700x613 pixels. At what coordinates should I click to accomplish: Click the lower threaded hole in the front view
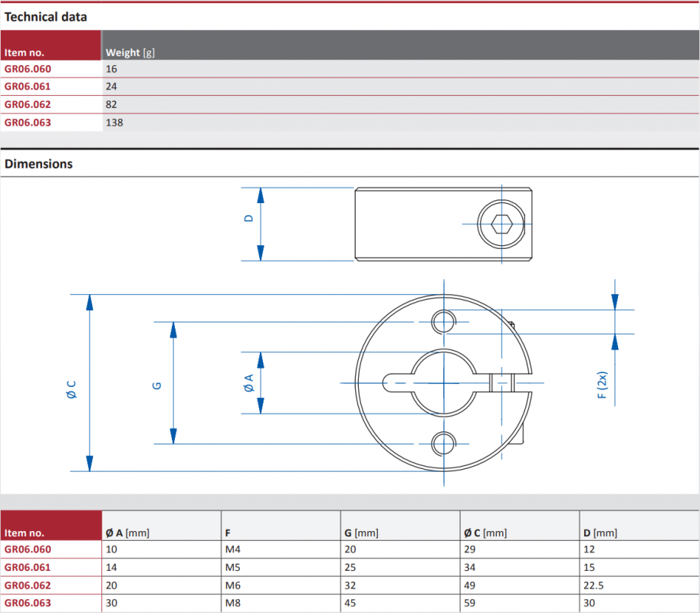click(x=444, y=444)
